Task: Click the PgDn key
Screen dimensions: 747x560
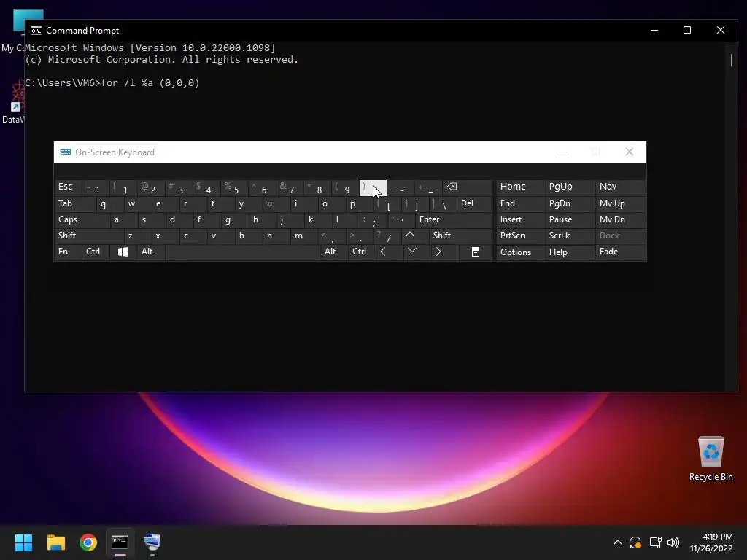Action: [x=569, y=203]
